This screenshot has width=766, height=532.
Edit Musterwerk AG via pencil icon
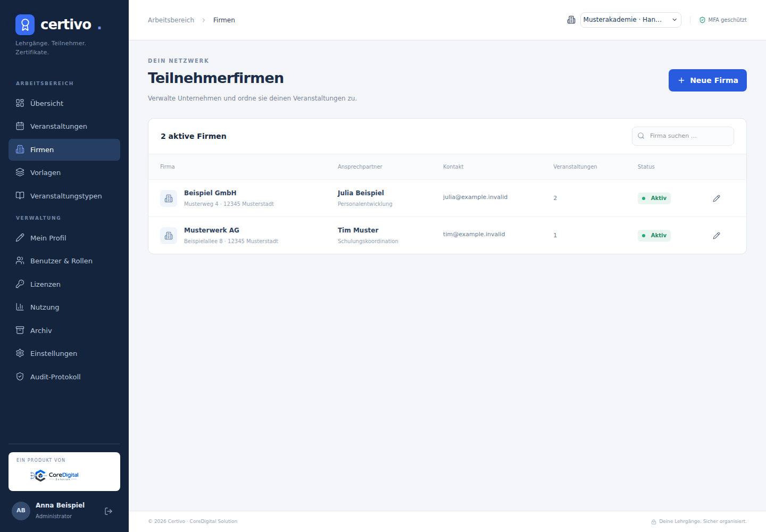click(x=717, y=236)
